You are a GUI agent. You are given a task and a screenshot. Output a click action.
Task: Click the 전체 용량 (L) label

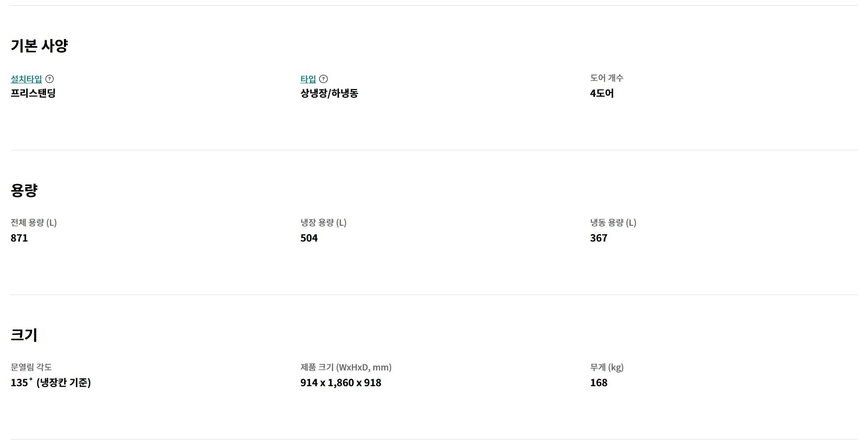pos(34,223)
